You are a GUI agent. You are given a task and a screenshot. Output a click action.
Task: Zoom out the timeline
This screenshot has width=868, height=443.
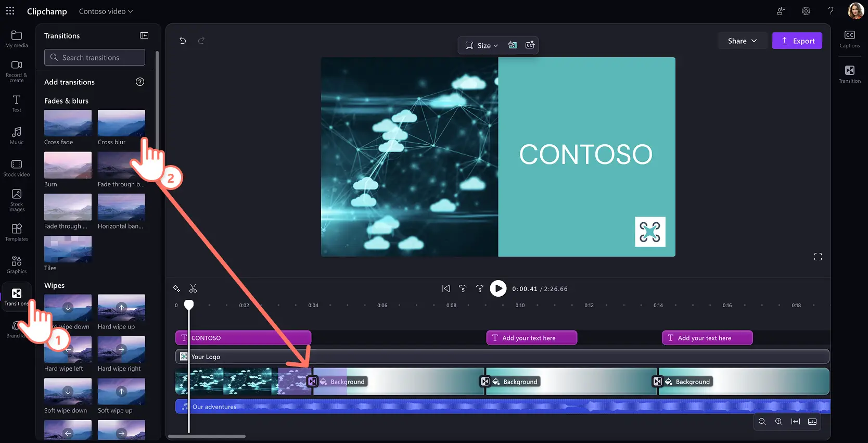pos(762,422)
